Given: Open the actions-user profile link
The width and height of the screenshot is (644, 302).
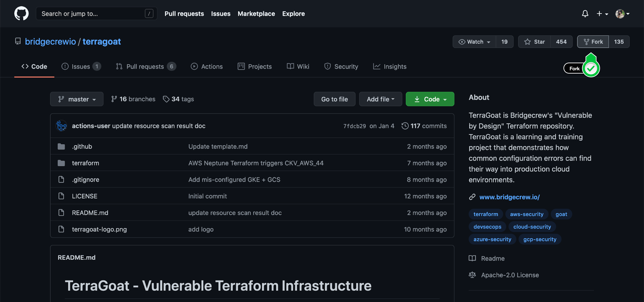Looking at the screenshot, I should pyautogui.click(x=91, y=126).
